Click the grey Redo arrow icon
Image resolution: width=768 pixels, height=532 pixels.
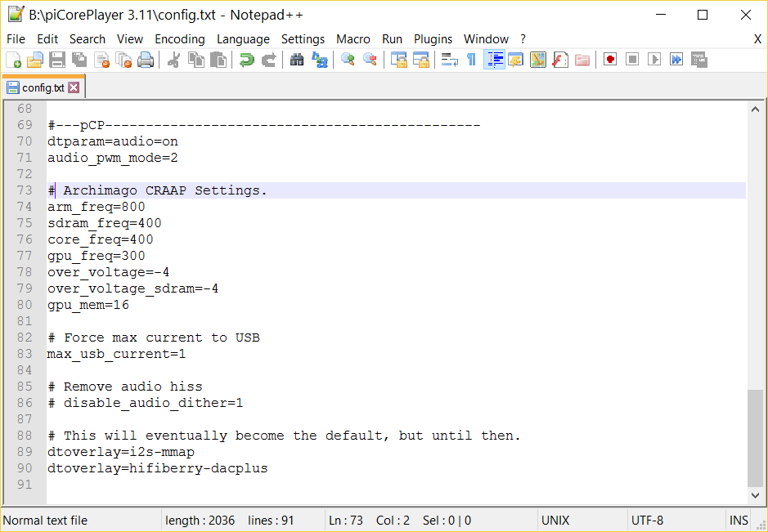pos(269,60)
